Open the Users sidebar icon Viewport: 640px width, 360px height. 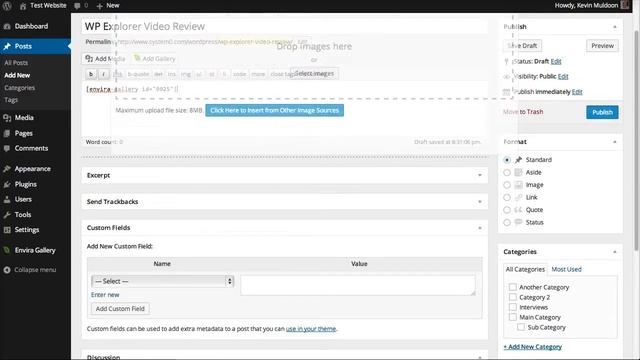coord(7,199)
